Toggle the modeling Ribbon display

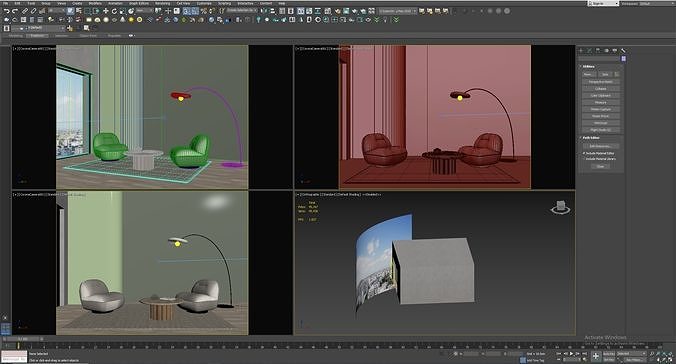click(x=300, y=11)
